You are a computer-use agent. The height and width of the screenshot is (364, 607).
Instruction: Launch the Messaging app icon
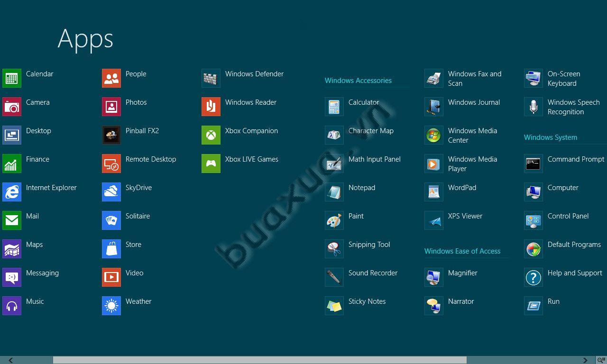tap(12, 277)
